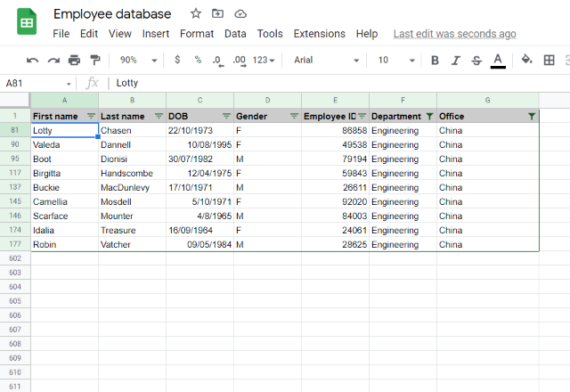Open Last name column filter
Screen dimensions: 570x392
point(159,116)
